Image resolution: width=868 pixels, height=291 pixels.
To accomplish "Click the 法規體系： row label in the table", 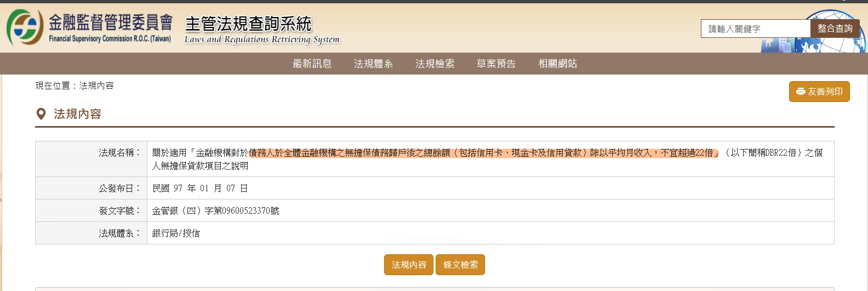I will pyautogui.click(x=120, y=233).
